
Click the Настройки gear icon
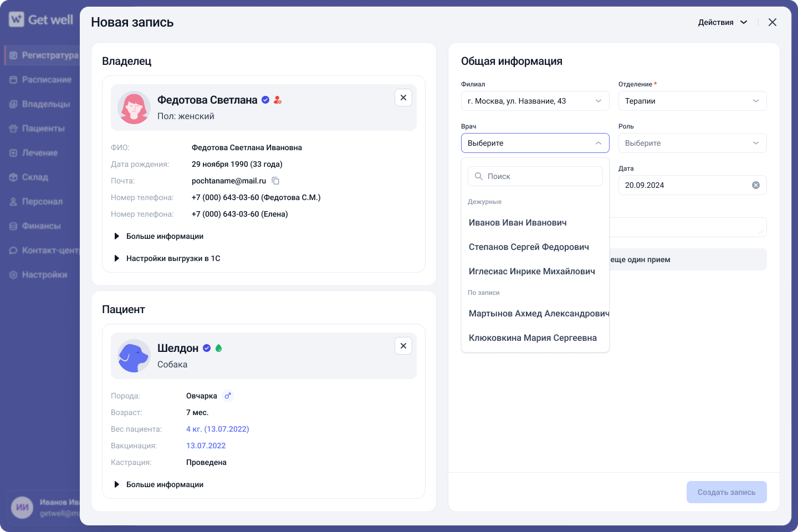click(13, 275)
